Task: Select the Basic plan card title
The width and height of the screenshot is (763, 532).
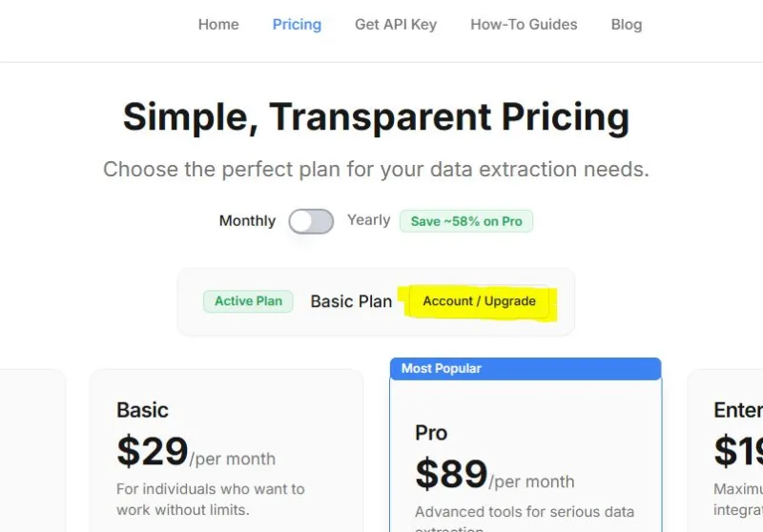Action: tap(142, 410)
